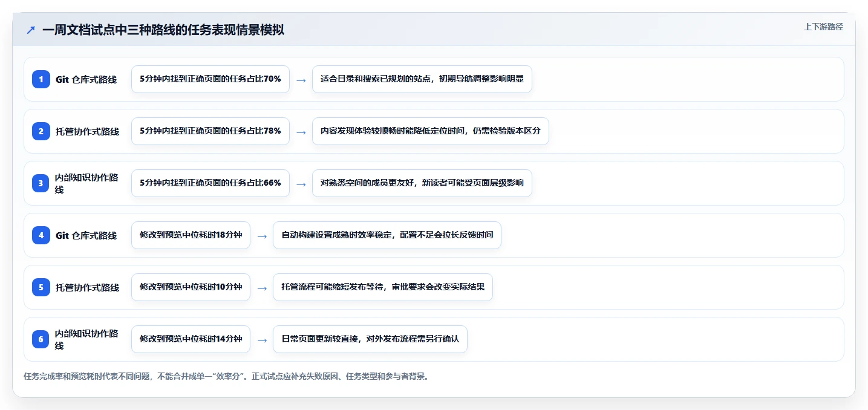Image resolution: width=868 pixels, height=410 pixels.
Task: Click the 日常页面更新较直接 result box
Action: pos(370,339)
